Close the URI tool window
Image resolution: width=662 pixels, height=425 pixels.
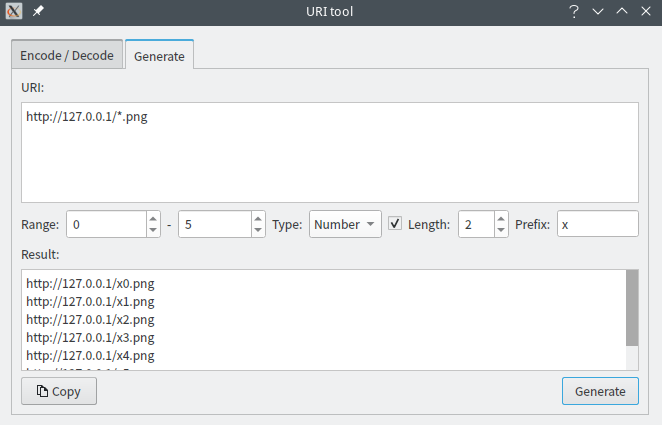point(646,11)
